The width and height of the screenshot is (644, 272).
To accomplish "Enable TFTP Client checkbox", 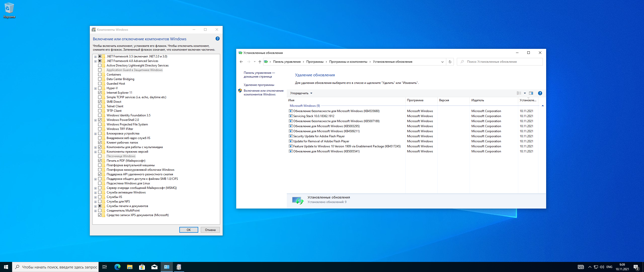I will point(100,111).
